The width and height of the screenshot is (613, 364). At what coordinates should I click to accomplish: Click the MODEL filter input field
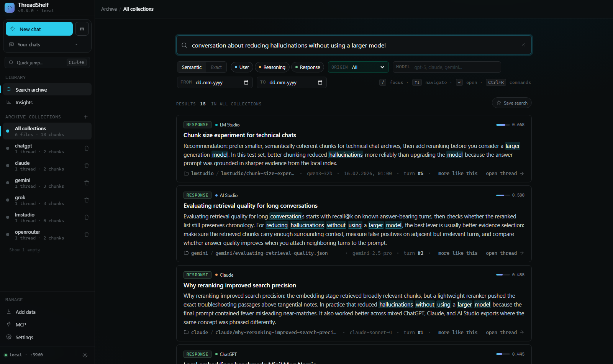pyautogui.click(x=447, y=67)
